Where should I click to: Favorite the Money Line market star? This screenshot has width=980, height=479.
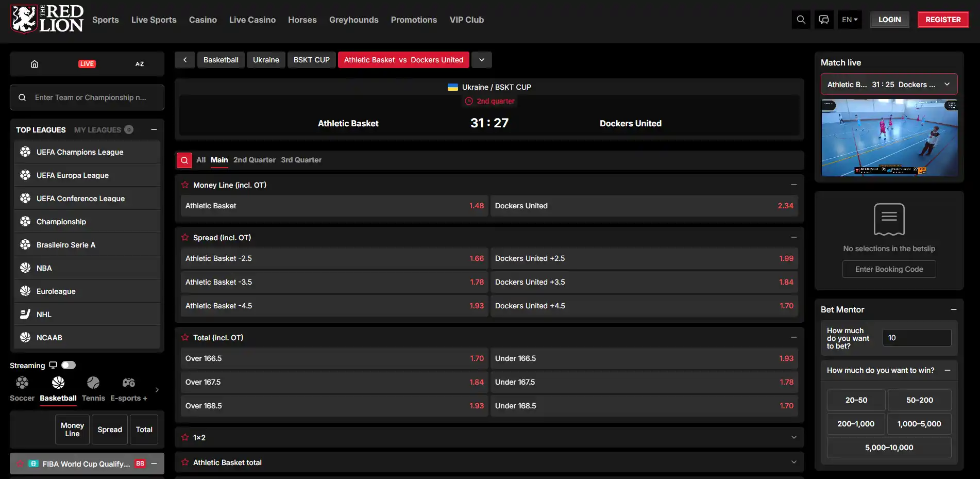pyautogui.click(x=185, y=185)
